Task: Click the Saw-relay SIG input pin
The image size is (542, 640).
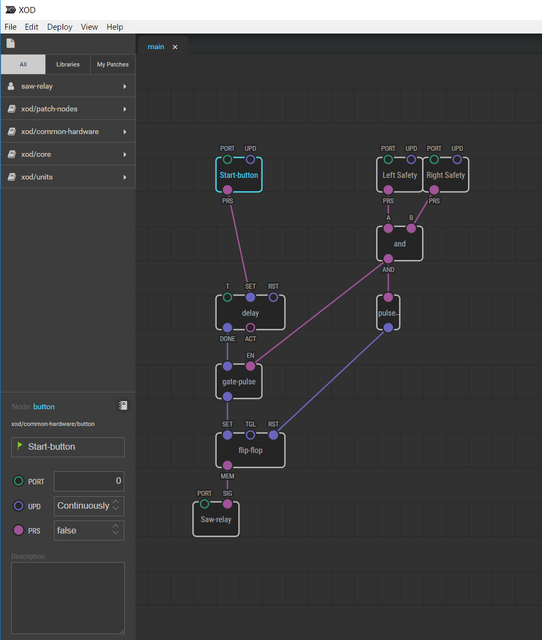Action: tap(227, 504)
